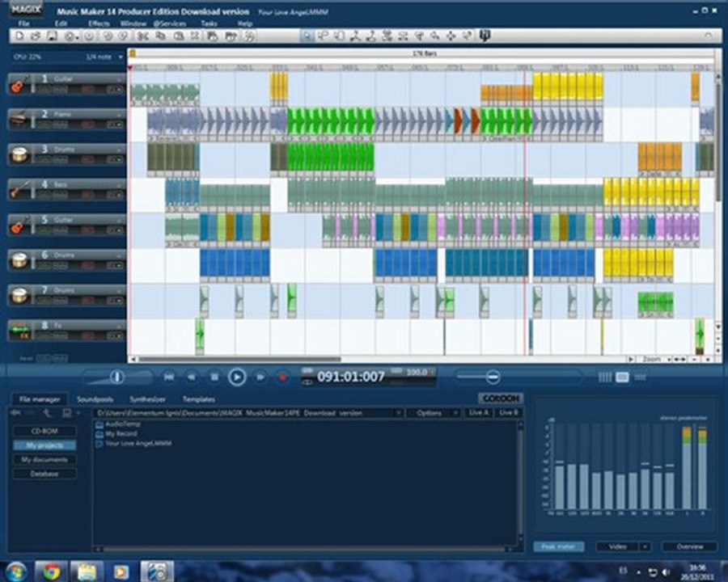The image size is (728, 582).
Task: Open the AudioTemp folder in file list
Action: tap(122, 424)
